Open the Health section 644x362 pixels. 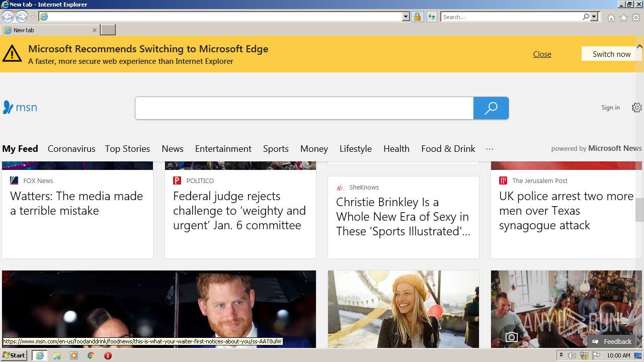pos(396,149)
